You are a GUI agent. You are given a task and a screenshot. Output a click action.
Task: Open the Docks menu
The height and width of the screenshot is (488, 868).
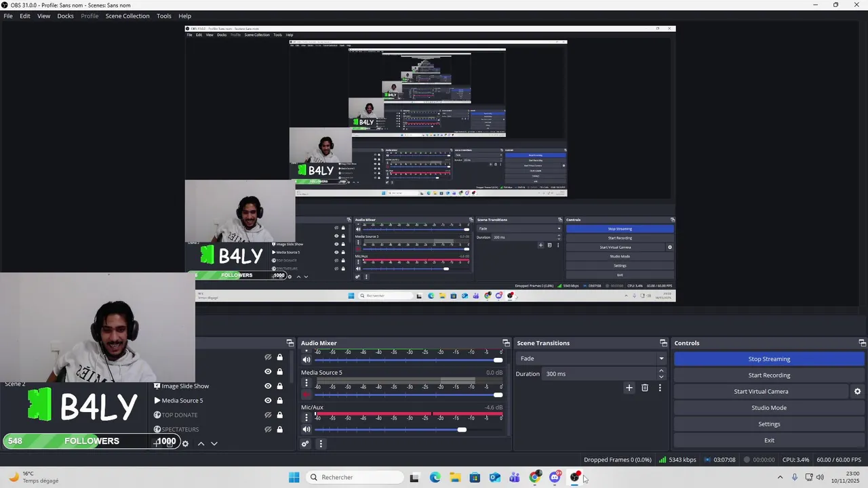pyautogui.click(x=66, y=16)
